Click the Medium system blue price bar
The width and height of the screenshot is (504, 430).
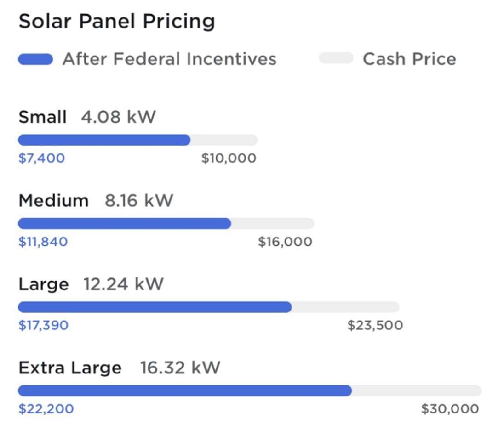tap(124, 224)
